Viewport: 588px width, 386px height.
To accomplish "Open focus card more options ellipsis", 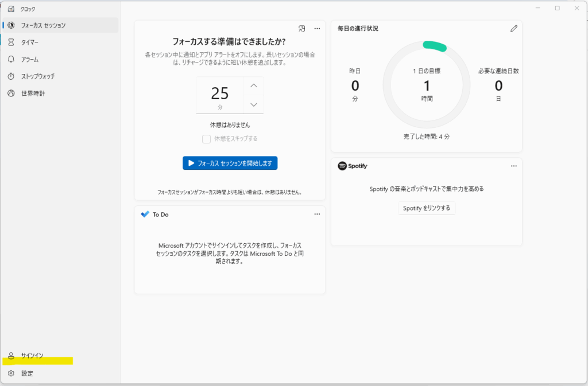I will click(317, 29).
